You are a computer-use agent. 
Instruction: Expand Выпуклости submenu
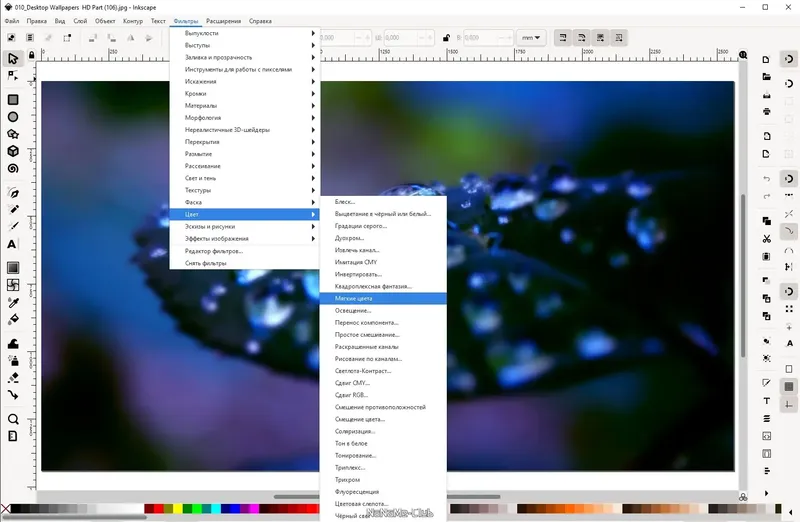point(244,33)
